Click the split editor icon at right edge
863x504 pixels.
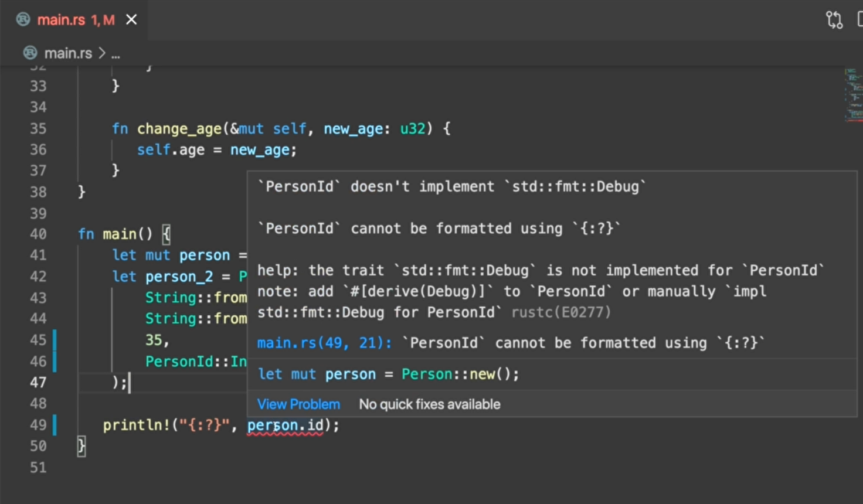[859, 20]
